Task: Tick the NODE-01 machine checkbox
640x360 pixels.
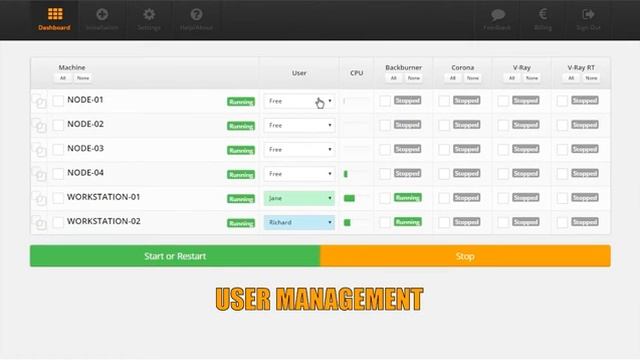Action: (58, 100)
